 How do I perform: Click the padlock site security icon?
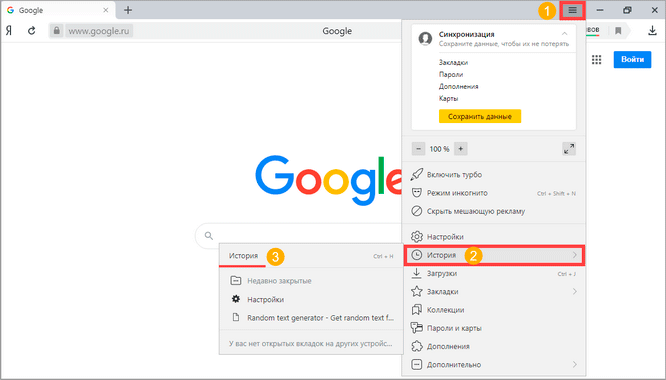pyautogui.click(x=56, y=31)
